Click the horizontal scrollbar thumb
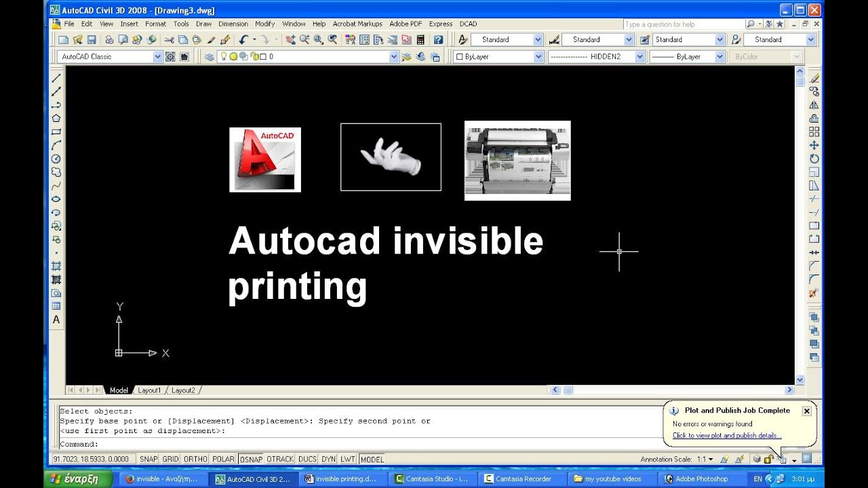Image resolution: width=868 pixels, height=488 pixels. (x=568, y=390)
